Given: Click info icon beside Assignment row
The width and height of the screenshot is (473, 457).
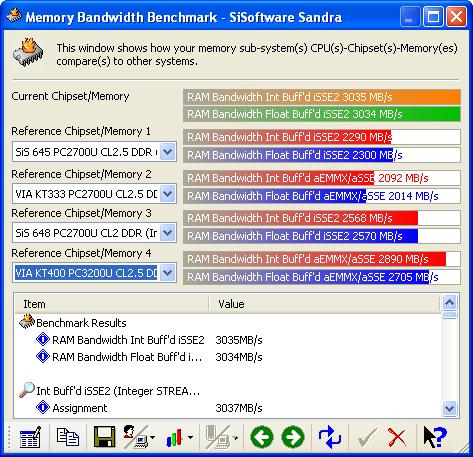Looking at the screenshot, I should coord(43,407).
